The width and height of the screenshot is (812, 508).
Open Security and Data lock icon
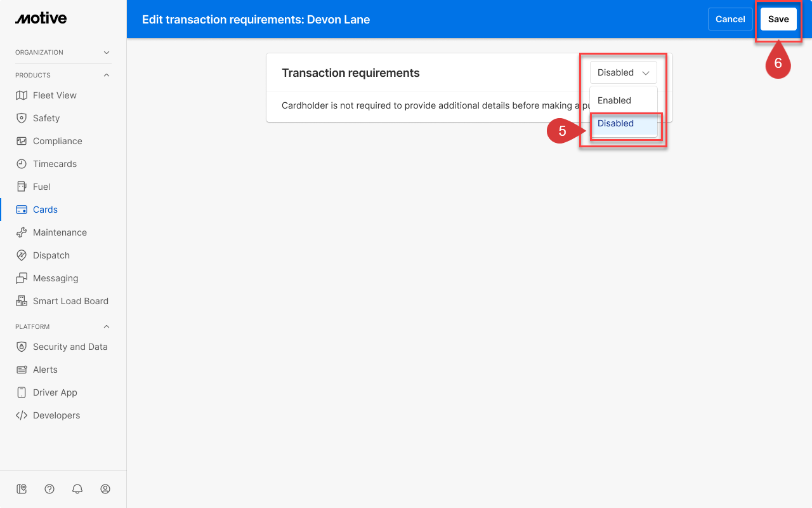coord(22,347)
